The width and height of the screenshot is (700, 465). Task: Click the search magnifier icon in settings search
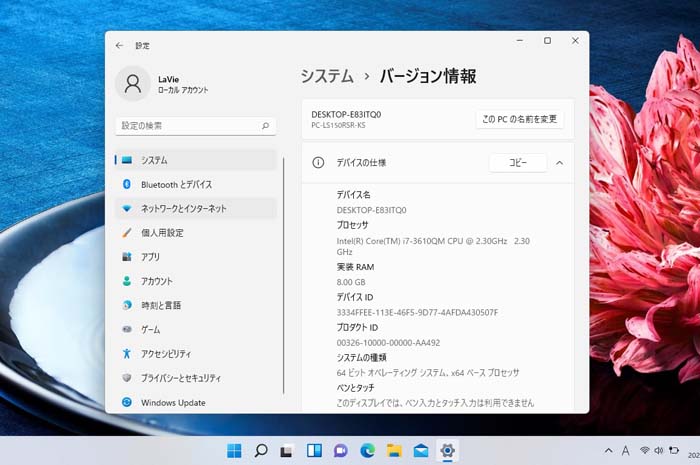tap(265, 126)
